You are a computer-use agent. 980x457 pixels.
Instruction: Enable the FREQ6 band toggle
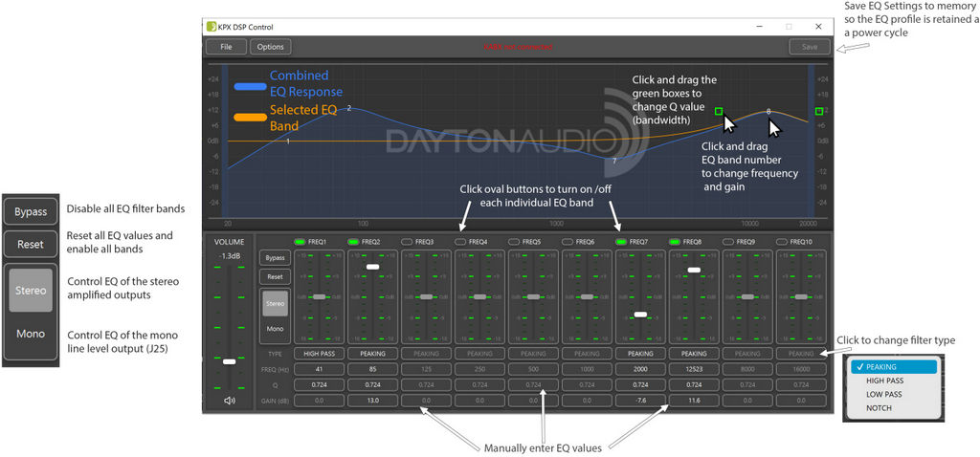(568, 241)
